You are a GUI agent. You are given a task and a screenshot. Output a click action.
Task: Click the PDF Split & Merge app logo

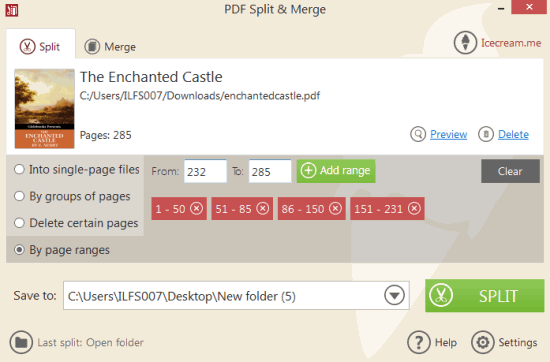point(12,10)
